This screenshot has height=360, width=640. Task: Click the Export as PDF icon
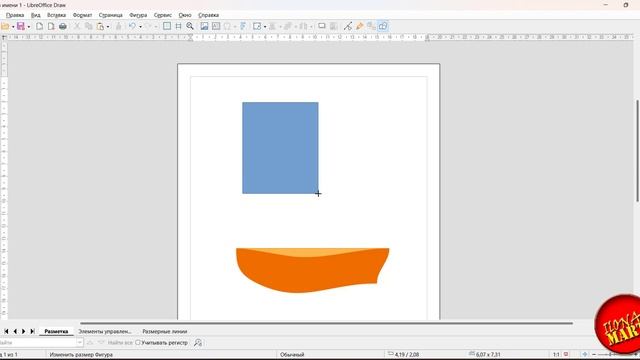(51, 27)
